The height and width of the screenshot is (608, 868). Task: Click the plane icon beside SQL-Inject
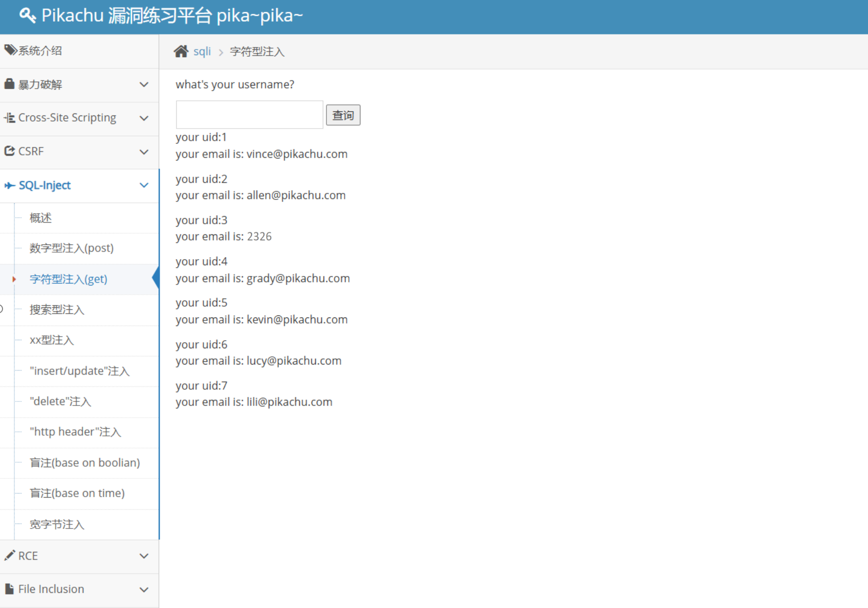click(x=9, y=185)
